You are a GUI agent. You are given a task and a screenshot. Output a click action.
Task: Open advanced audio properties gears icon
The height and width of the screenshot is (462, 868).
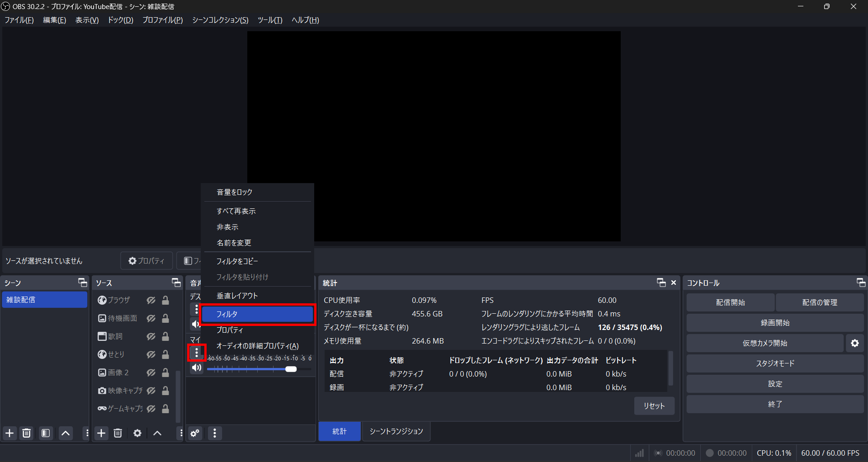[x=195, y=433]
